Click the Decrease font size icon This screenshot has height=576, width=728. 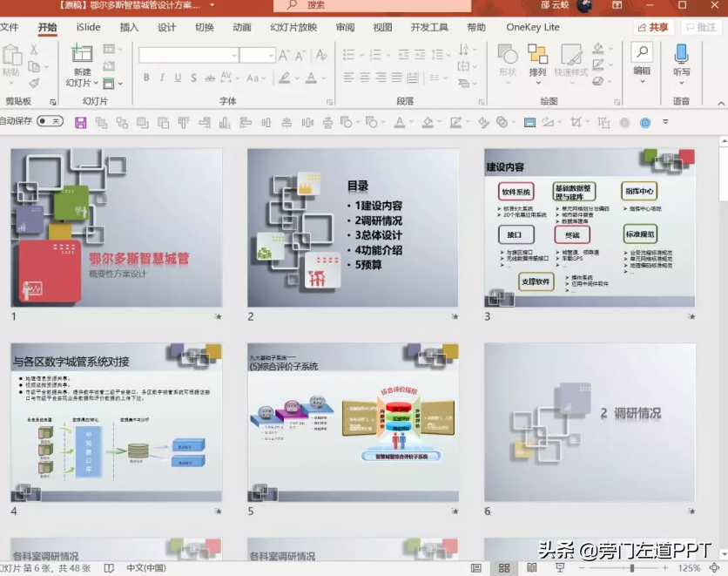[300, 56]
